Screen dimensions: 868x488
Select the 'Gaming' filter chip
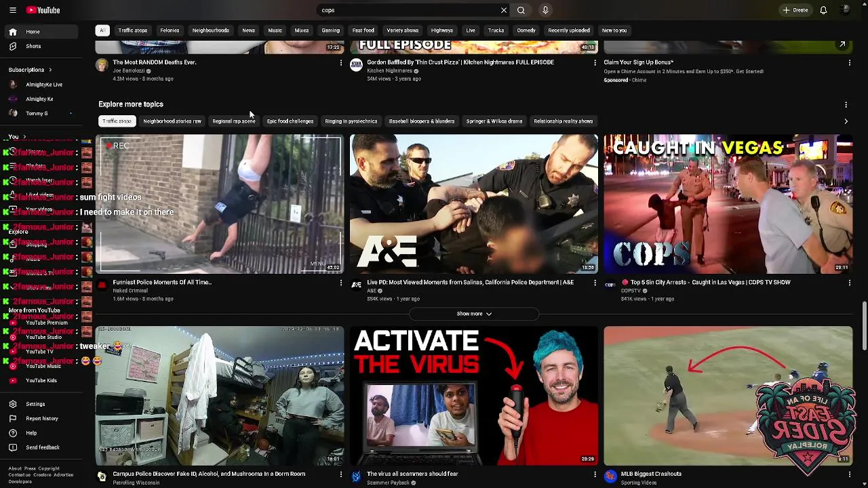click(330, 30)
